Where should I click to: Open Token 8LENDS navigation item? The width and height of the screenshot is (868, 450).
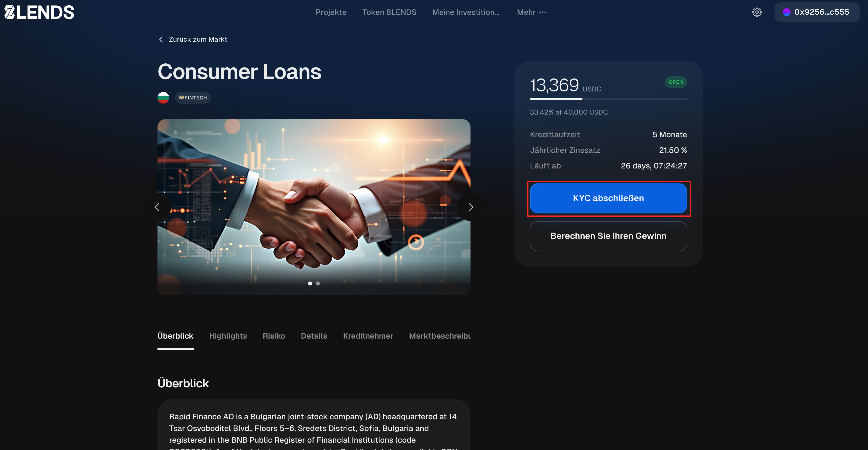tap(389, 12)
